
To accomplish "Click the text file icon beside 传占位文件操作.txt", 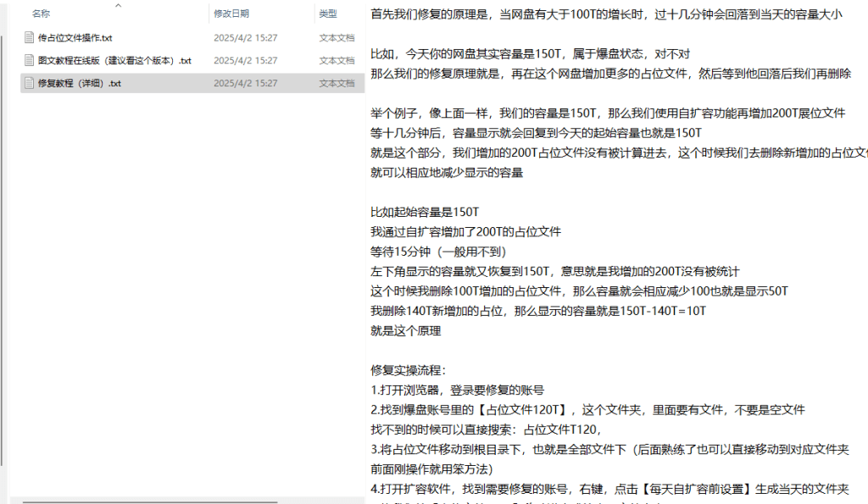I will tap(31, 37).
